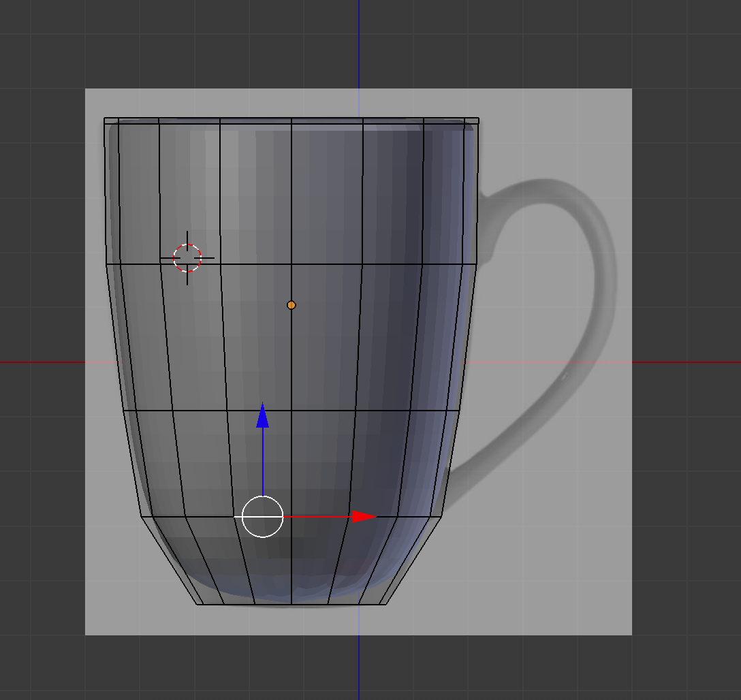The height and width of the screenshot is (700, 741).
Task: Select the orange object origin dot
Action: pos(291,305)
